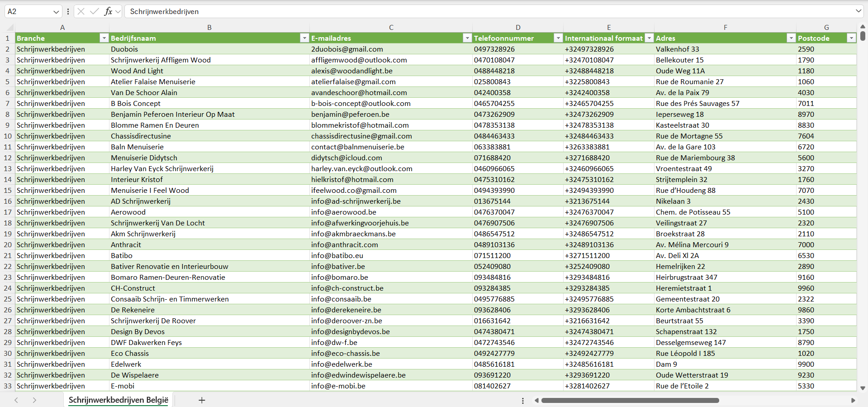Click the next sheet navigation arrow
This screenshot has height=407, width=868.
click(x=34, y=400)
